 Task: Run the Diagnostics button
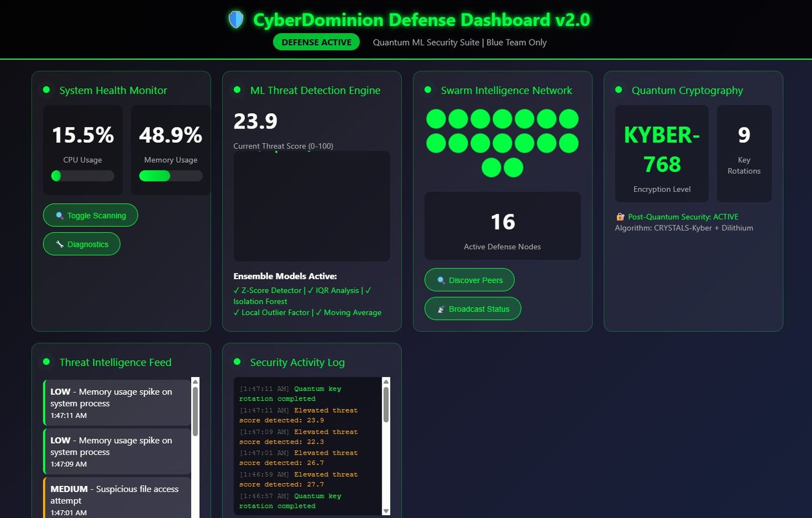(x=82, y=244)
